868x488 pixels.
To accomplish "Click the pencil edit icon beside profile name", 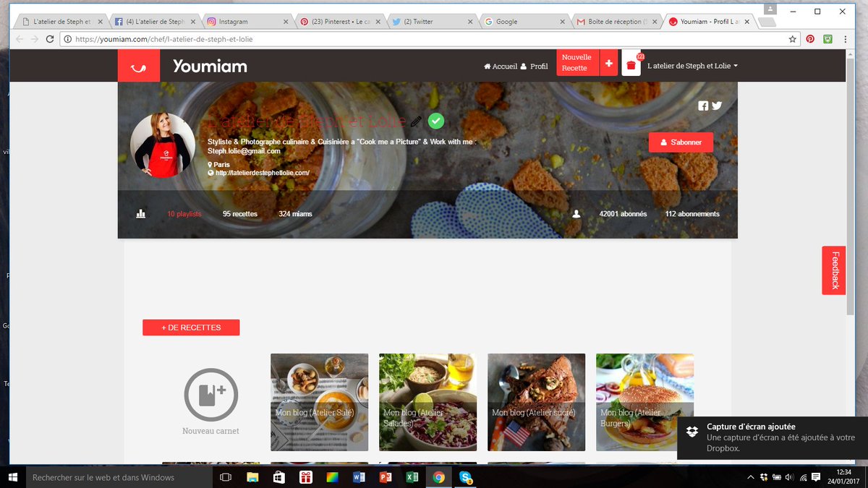I will [416, 121].
